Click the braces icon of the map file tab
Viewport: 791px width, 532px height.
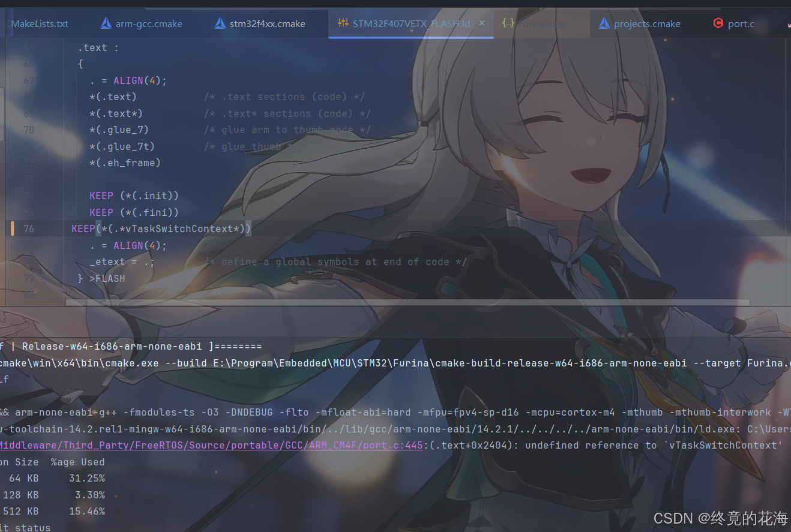click(x=508, y=23)
